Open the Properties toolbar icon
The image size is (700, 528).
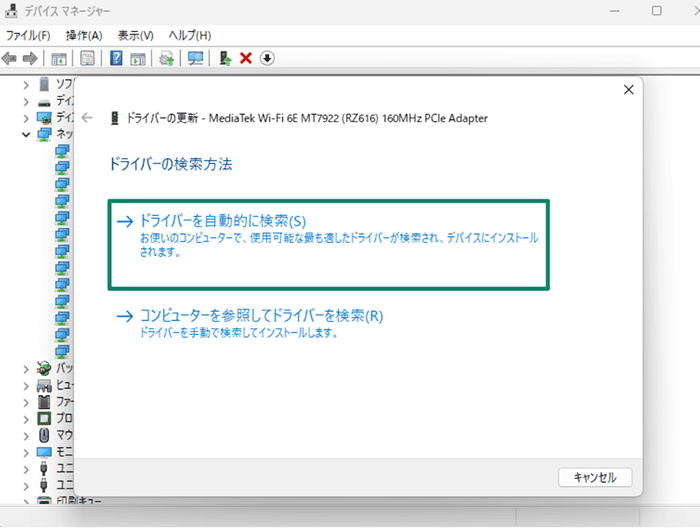(87, 58)
